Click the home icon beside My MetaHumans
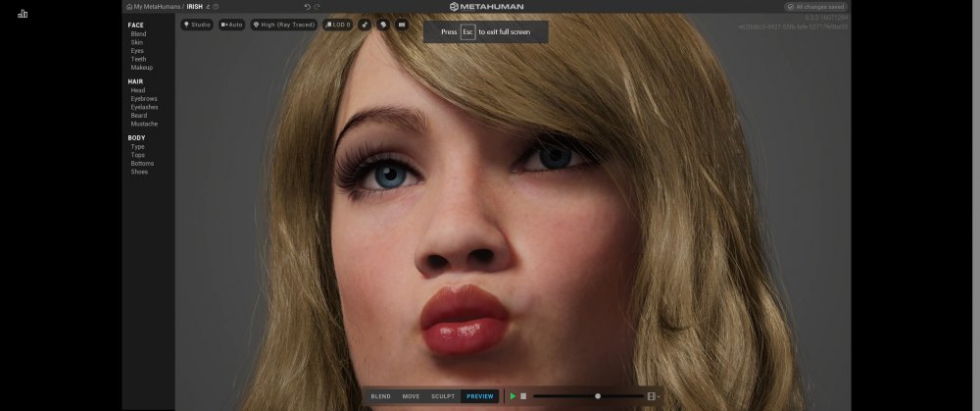 point(128,7)
